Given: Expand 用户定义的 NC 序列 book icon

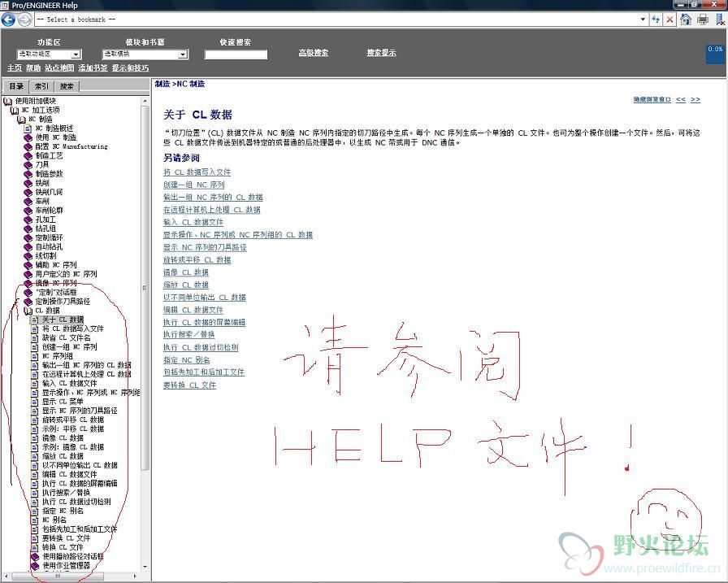Looking at the screenshot, I should (x=28, y=274).
